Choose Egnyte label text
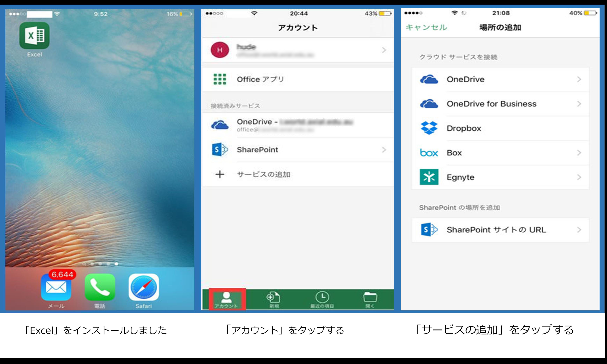 [460, 177]
